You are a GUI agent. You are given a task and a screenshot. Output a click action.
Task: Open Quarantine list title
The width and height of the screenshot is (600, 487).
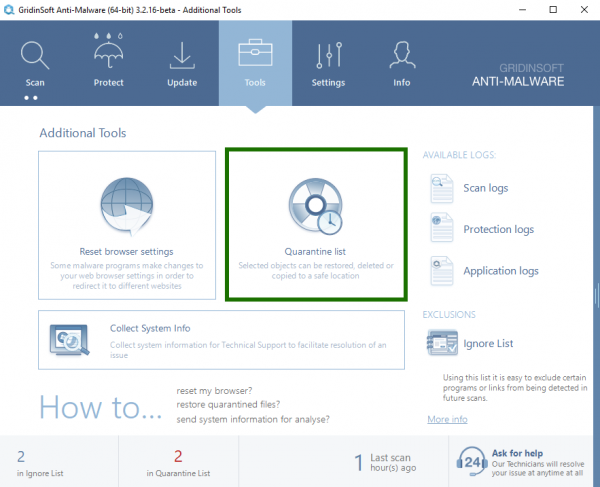pos(315,252)
